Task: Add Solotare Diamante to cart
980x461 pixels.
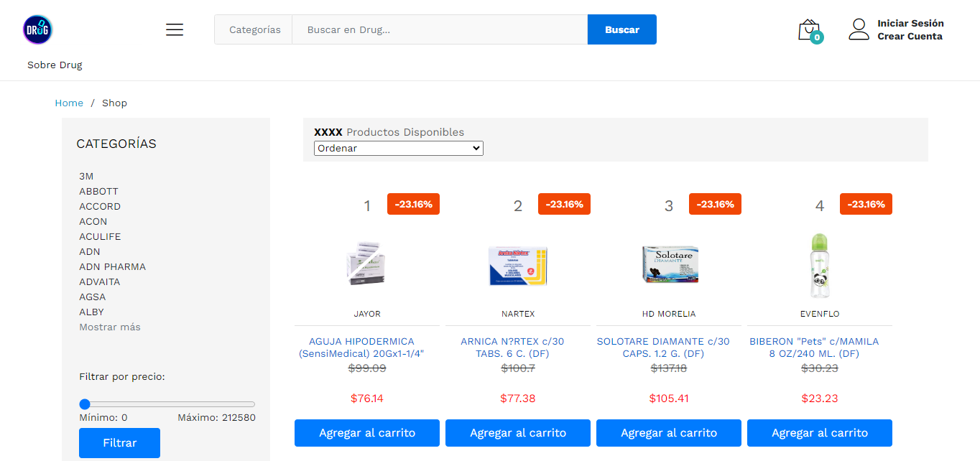Action: 669,433
